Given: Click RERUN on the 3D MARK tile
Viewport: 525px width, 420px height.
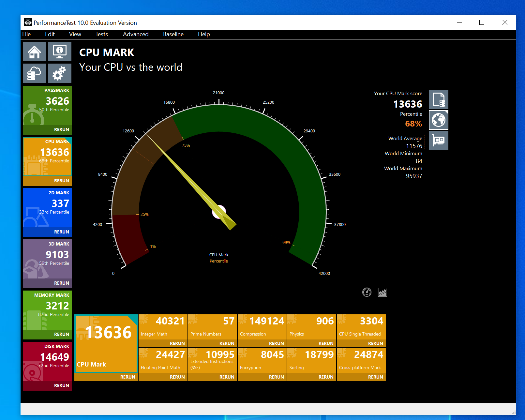Looking at the screenshot, I should point(62,283).
